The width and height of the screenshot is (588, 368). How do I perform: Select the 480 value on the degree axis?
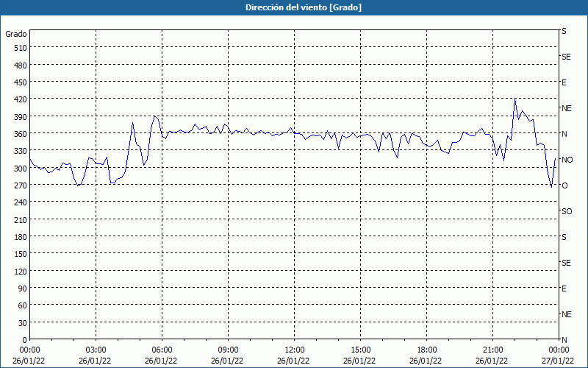coord(21,66)
